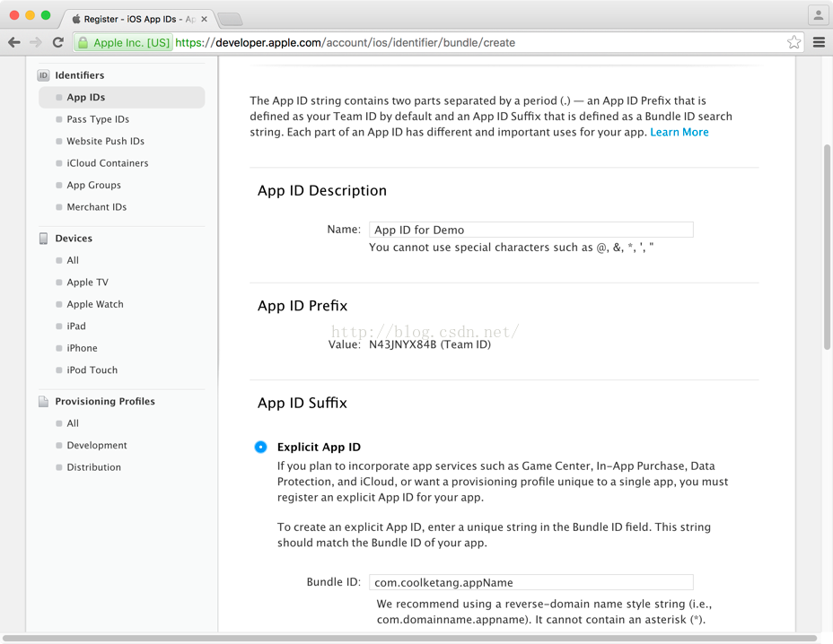This screenshot has width=833, height=644.
Task: Open App IDs in sidebar
Action: 122,97
